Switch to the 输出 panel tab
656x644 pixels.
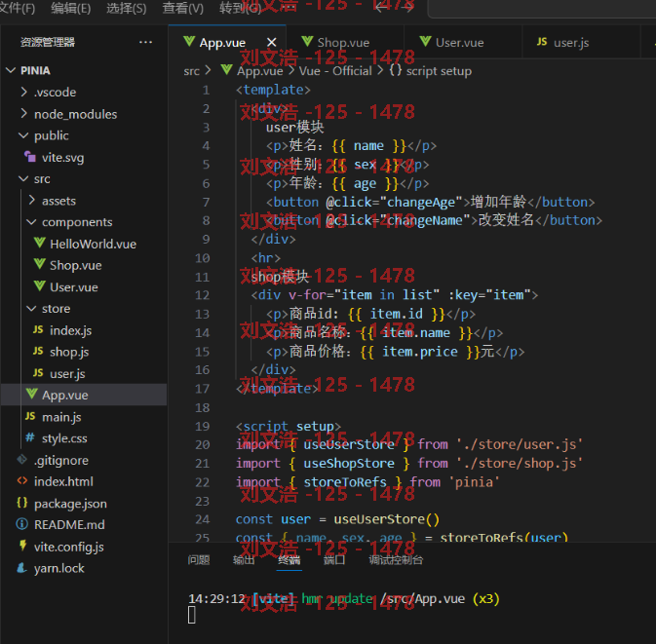point(244,559)
